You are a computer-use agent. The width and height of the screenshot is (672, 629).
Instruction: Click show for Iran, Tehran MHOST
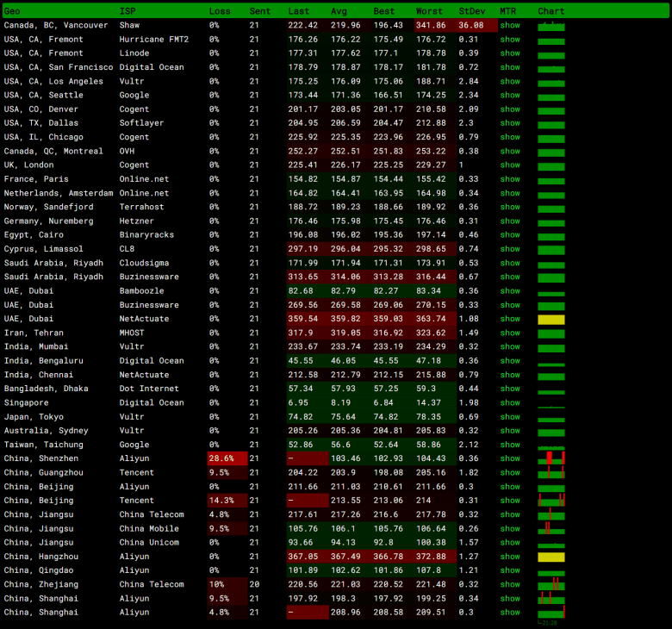pyautogui.click(x=510, y=333)
